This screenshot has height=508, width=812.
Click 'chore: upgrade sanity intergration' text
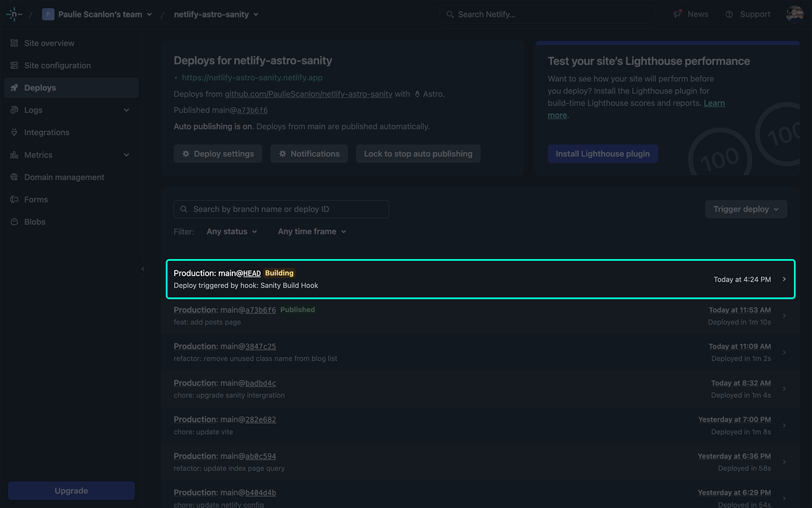(229, 395)
